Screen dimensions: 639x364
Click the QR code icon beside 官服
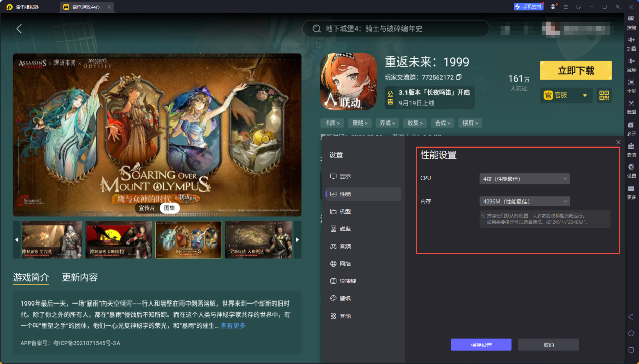604,95
